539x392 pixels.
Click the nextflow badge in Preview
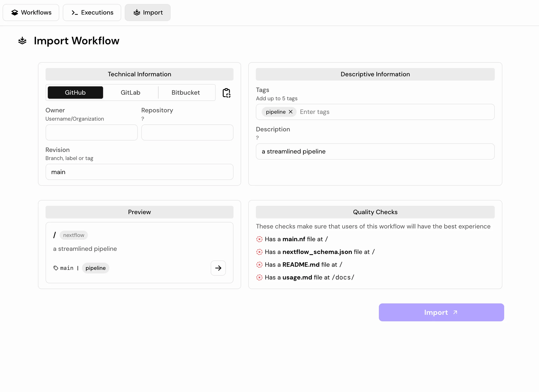pyautogui.click(x=74, y=235)
